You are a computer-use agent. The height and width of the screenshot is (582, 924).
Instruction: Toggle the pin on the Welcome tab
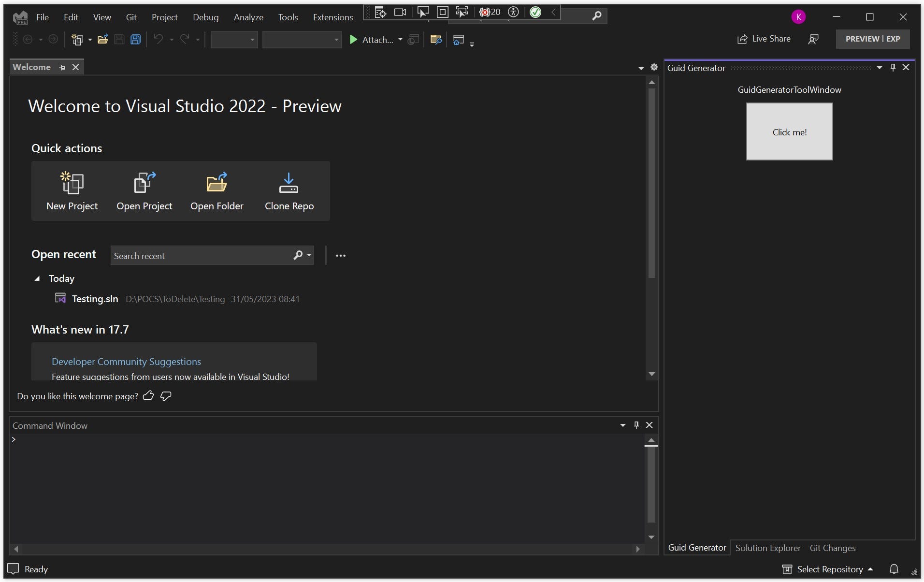(x=62, y=68)
